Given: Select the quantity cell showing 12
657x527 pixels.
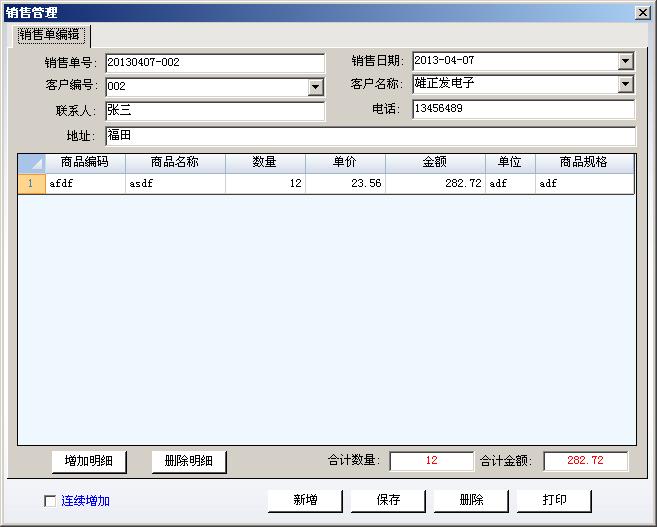Looking at the screenshot, I should pyautogui.click(x=265, y=183).
